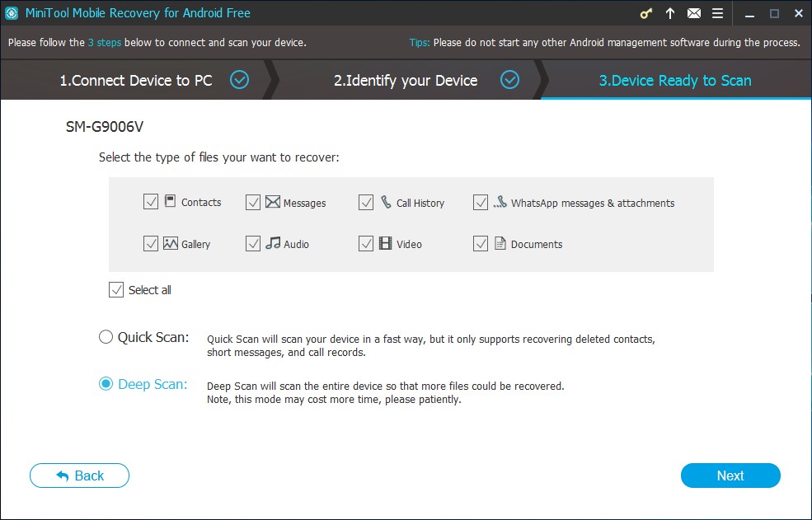Close the MiniTool Mobile Recovery window
Screen dimensions: 812x520
[x=799, y=14]
